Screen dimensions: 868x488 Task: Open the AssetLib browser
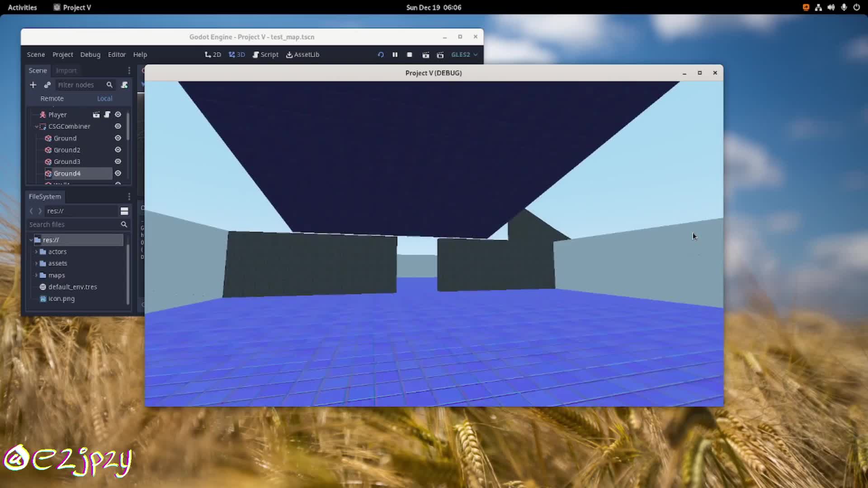302,54
